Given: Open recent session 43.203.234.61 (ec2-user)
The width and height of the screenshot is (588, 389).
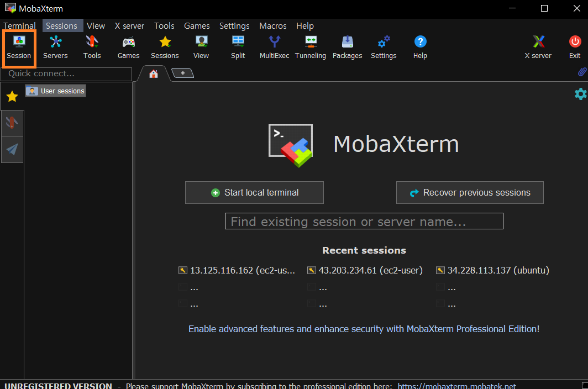Looking at the screenshot, I should [365, 270].
